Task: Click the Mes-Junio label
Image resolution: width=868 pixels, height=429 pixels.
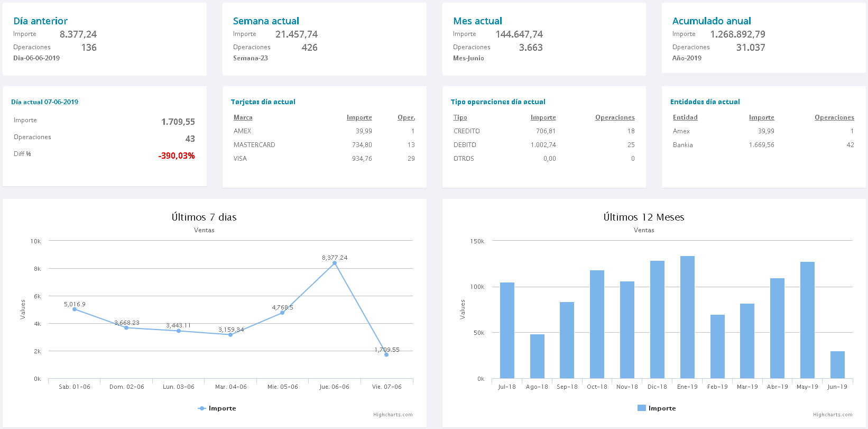Action: (x=468, y=58)
